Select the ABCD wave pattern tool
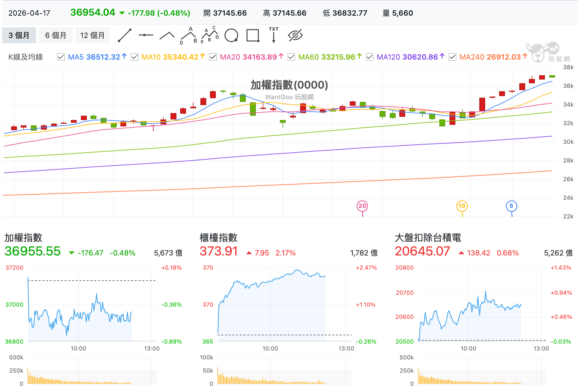 coord(210,35)
